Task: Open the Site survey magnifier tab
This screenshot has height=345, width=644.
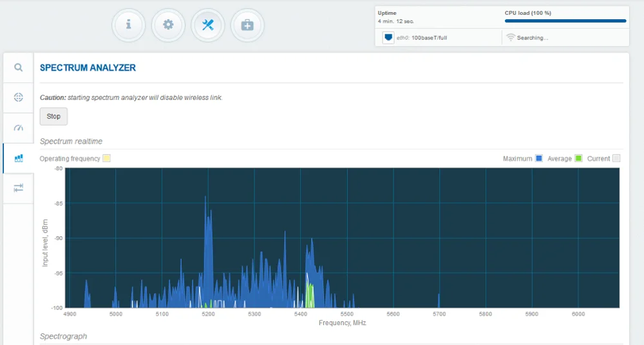Action: (19, 68)
